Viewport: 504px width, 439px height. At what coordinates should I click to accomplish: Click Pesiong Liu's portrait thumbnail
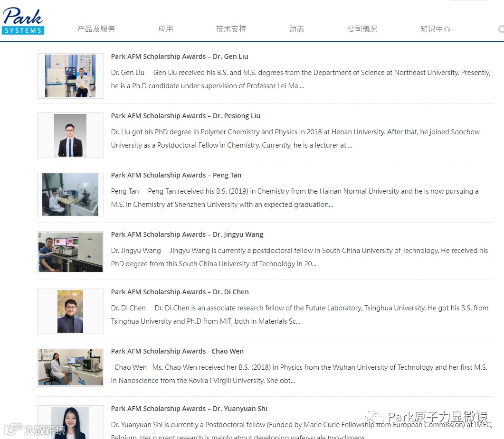70,135
